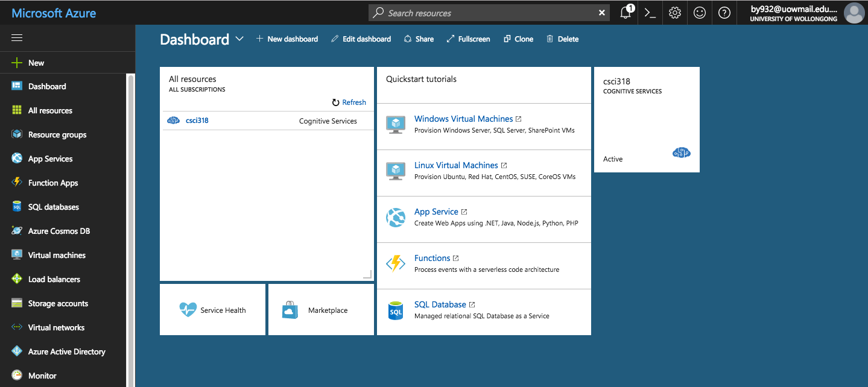Click the account email by932@uowmail.edu
The image size is (868, 387).
pyautogui.click(x=794, y=9)
